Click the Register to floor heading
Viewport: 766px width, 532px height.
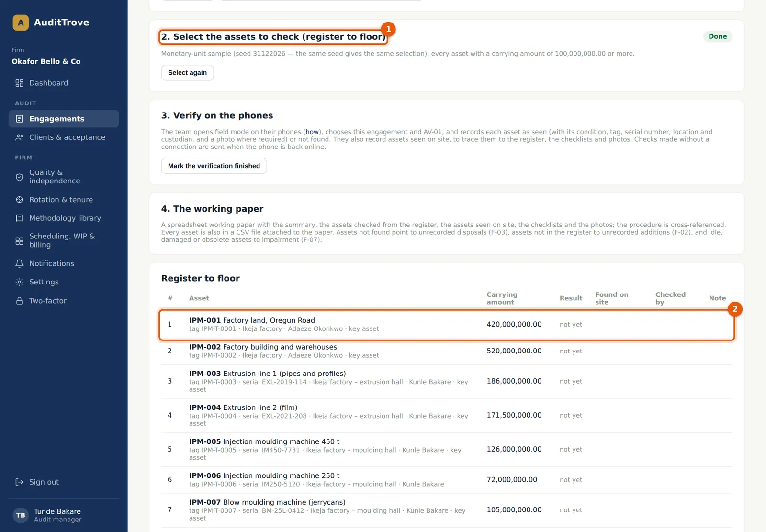click(200, 278)
